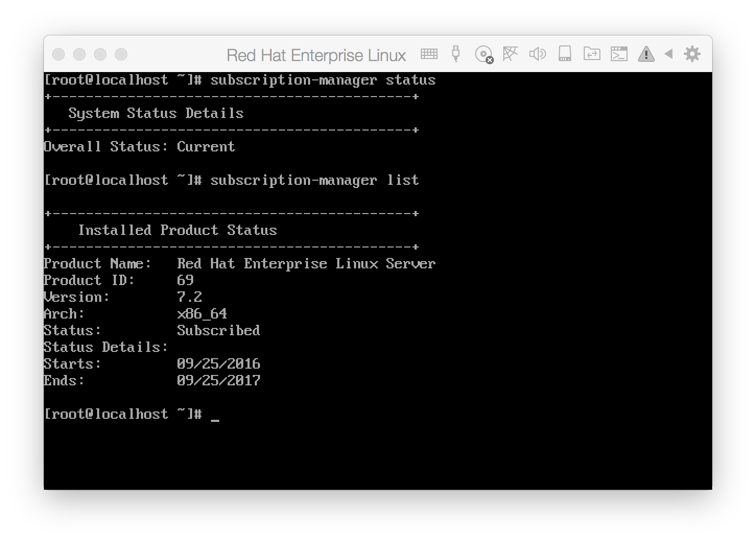
Task: Click the fourth gray window mode button
Action: click(x=121, y=54)
